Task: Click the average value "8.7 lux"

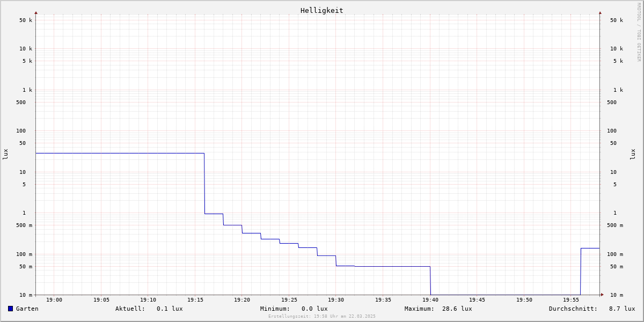Action: (x=622, y=309)
